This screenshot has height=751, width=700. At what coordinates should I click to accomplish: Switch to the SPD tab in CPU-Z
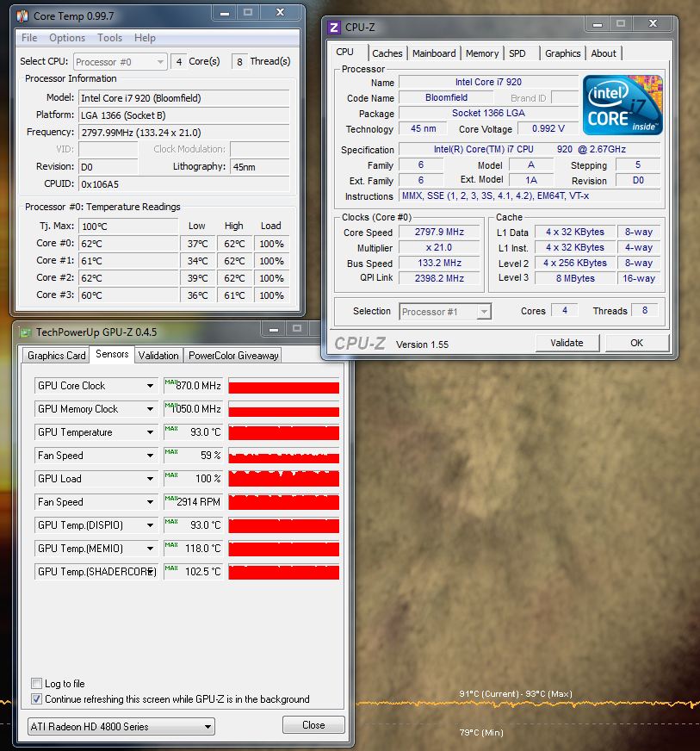pyautogui.click(x=517, y=53)
